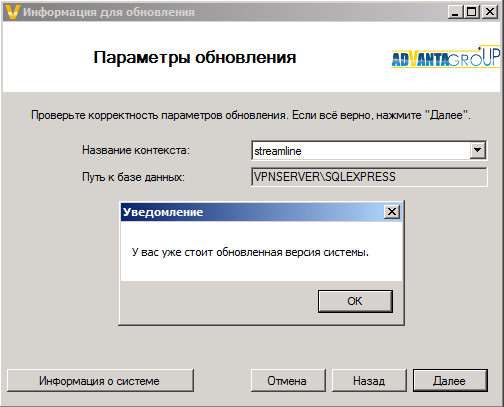Click the Advanta Group logo

point(446,57)
